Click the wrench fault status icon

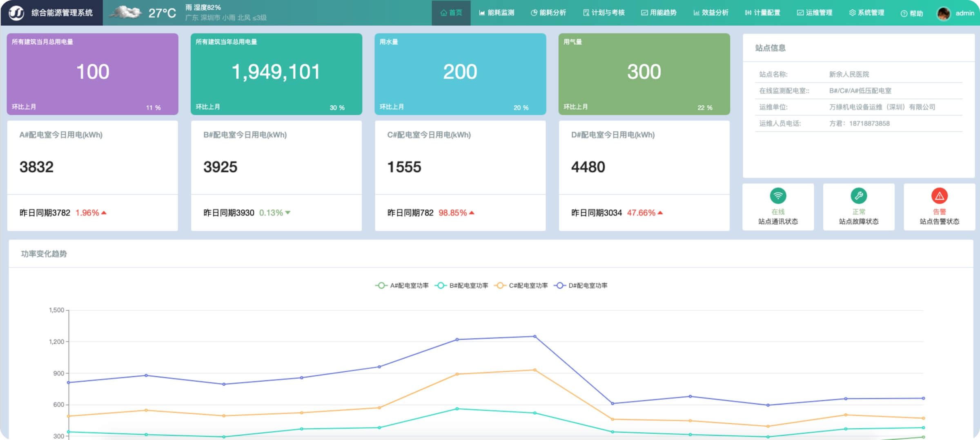point(858,196)
